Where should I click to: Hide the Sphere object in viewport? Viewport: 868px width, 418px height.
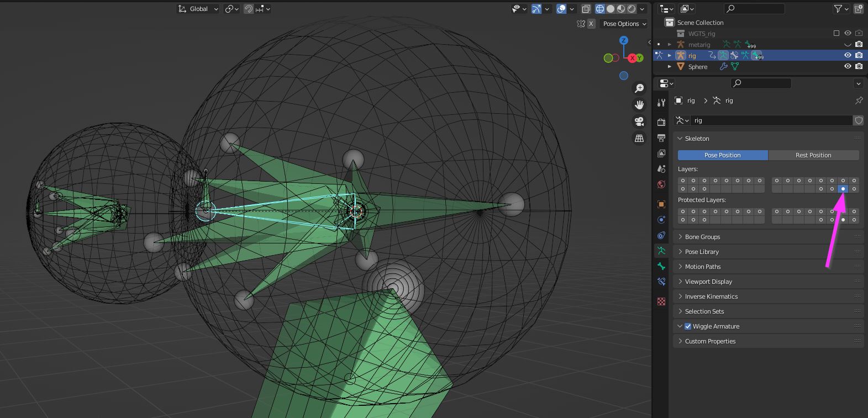click(x=848, y=67)
